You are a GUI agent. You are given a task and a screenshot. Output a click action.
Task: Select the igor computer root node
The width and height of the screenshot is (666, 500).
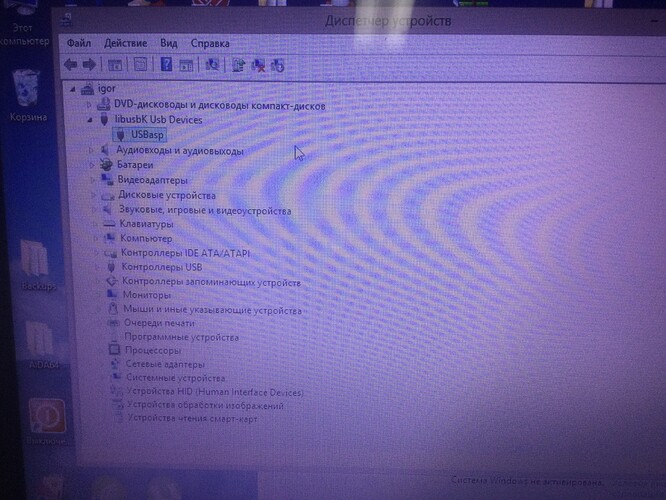(x=106, y=88)
